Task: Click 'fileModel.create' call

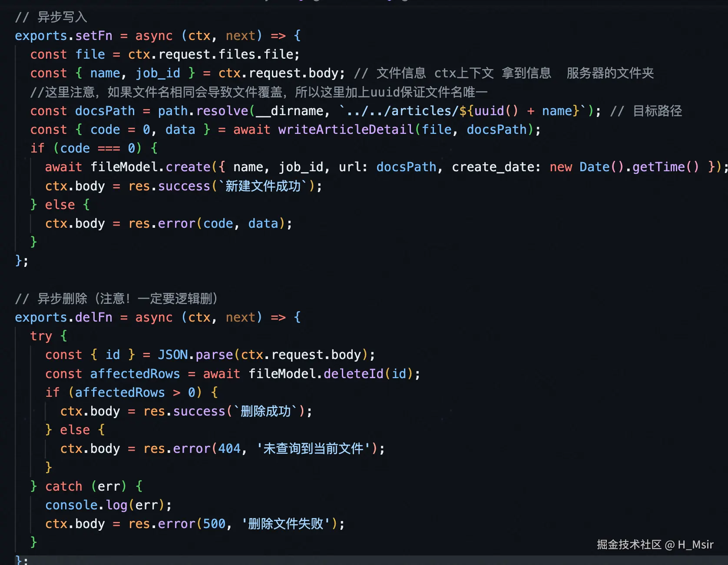Action: 150,167
